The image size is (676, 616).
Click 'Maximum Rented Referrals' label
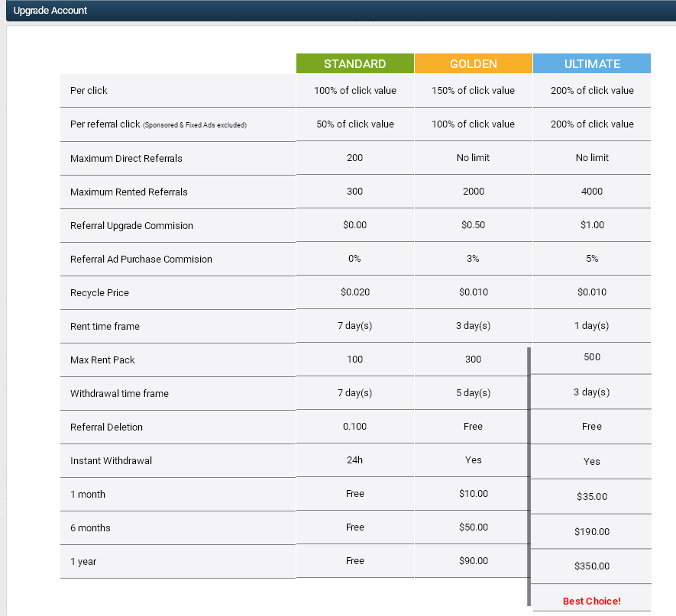(129, 192)
